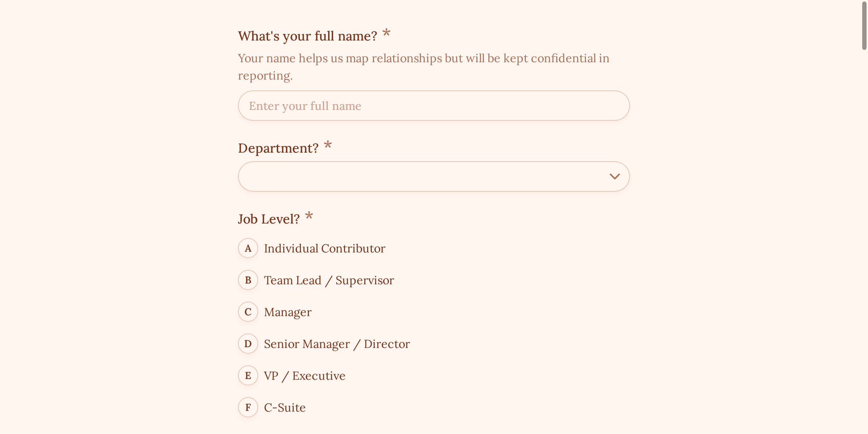868x434 pixels.
Task: Select the Manager option
Action: click(x=288, y=312)
